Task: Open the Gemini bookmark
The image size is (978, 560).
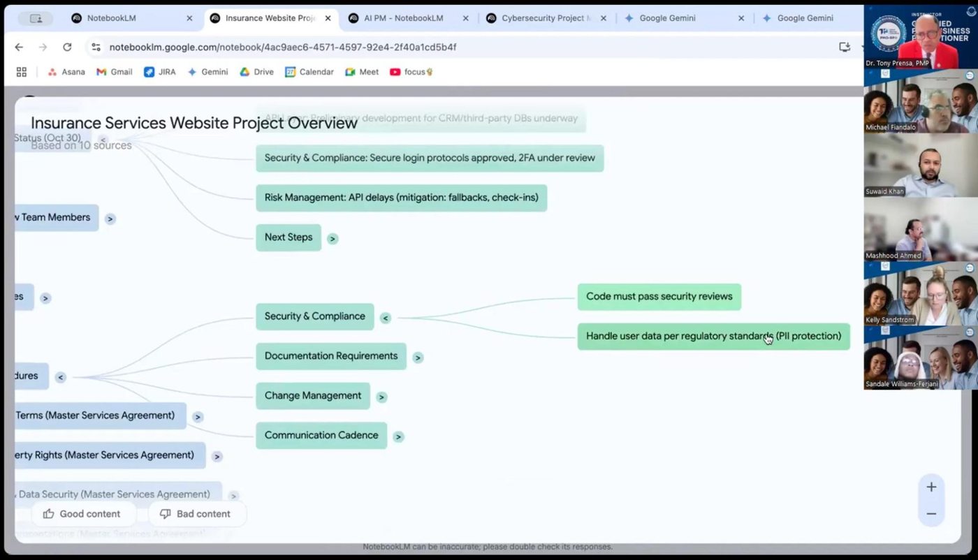Action: pyautogui.click(x=207, y=71)
